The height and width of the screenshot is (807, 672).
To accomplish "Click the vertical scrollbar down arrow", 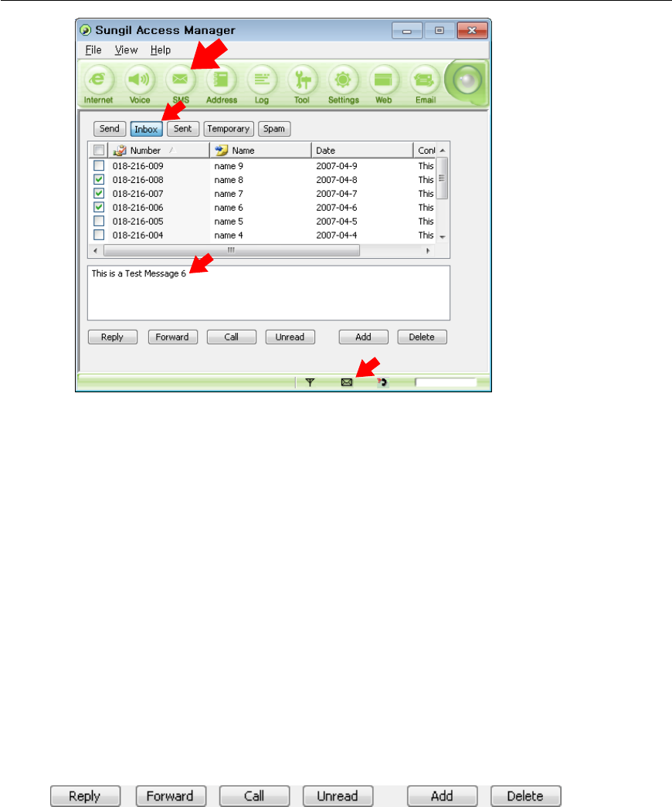I will (x=443, y=237).
